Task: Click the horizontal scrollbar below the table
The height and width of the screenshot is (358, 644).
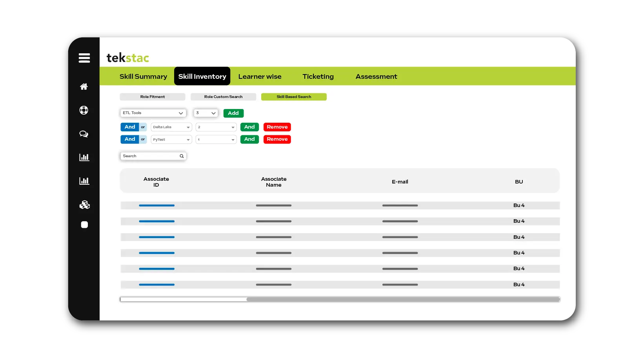Action: pos(403,299)
